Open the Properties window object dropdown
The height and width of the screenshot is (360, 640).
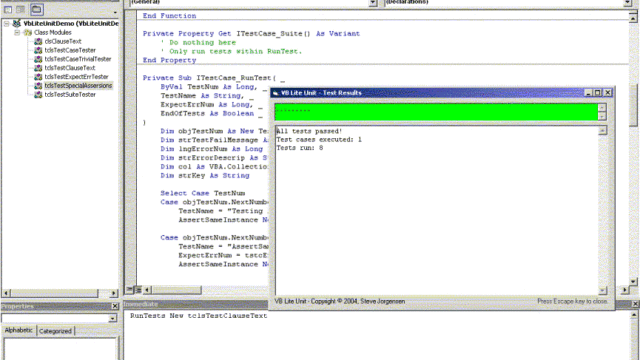[x=112, y=318]
